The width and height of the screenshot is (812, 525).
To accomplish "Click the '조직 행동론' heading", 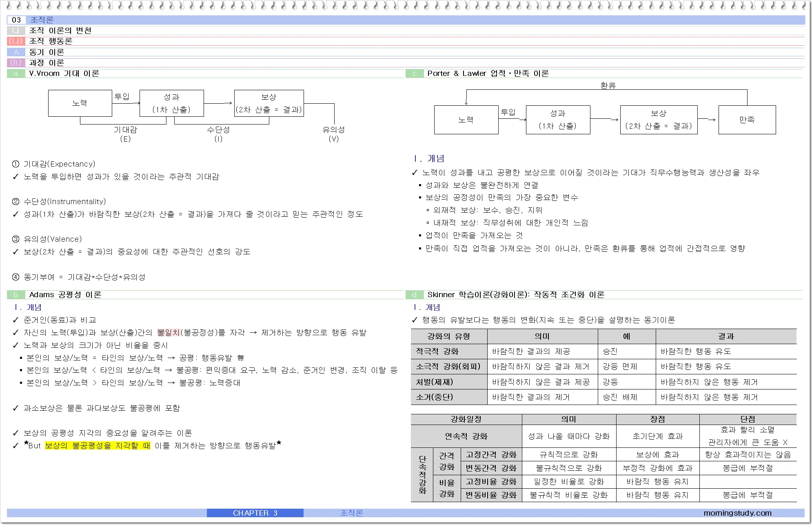I will pos(51,41).
